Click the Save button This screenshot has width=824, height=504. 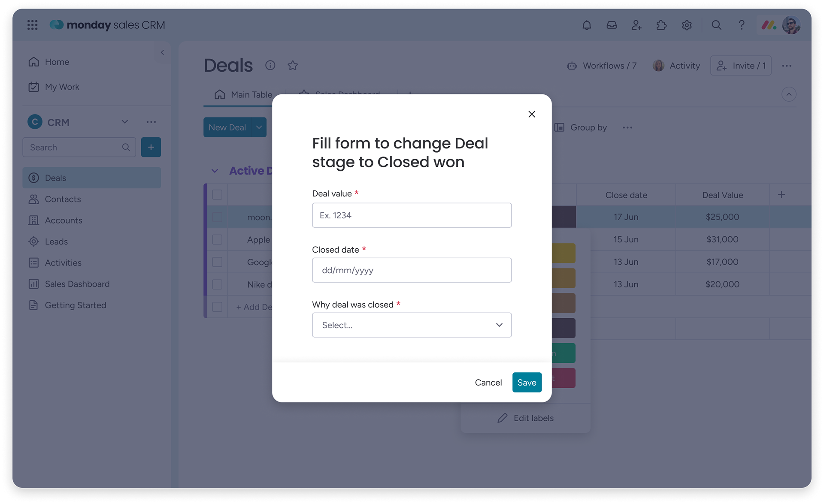point(527,382)
